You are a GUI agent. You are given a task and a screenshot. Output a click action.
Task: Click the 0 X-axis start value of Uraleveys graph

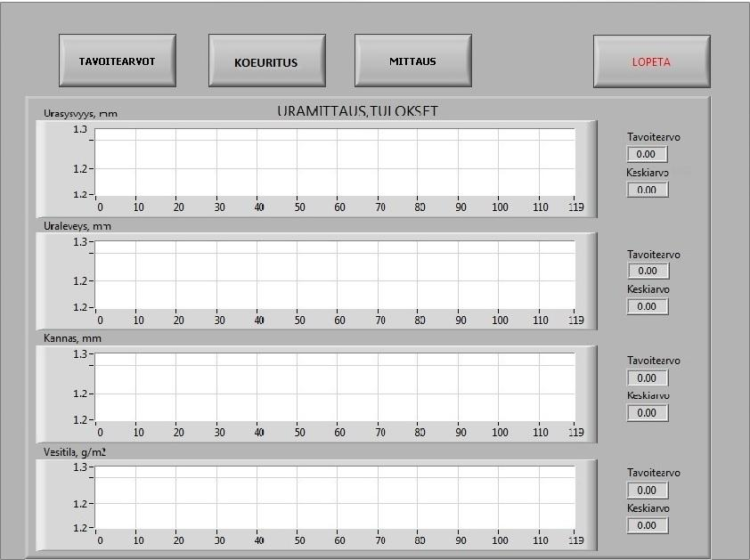point(100,320)
